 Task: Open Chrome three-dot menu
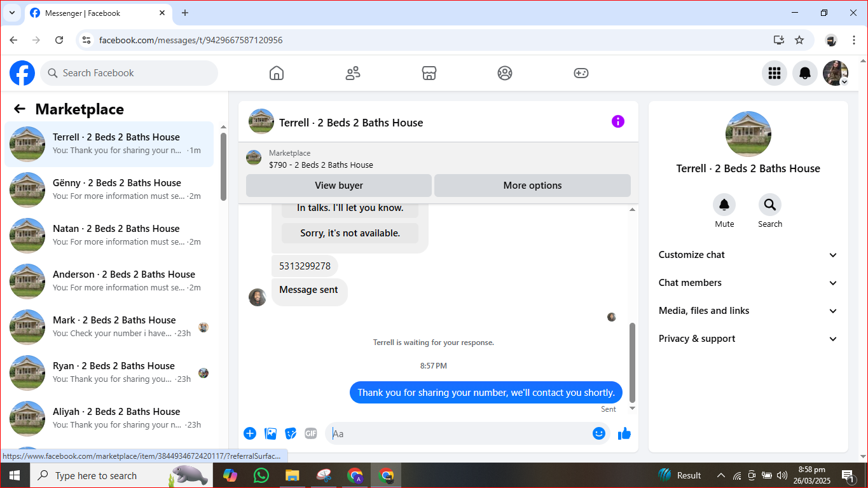[x=854, y=40]
